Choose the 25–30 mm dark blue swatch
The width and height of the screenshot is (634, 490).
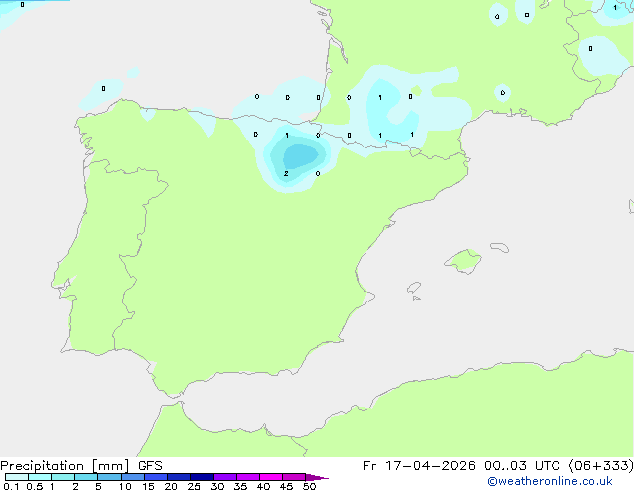point(202,477)
